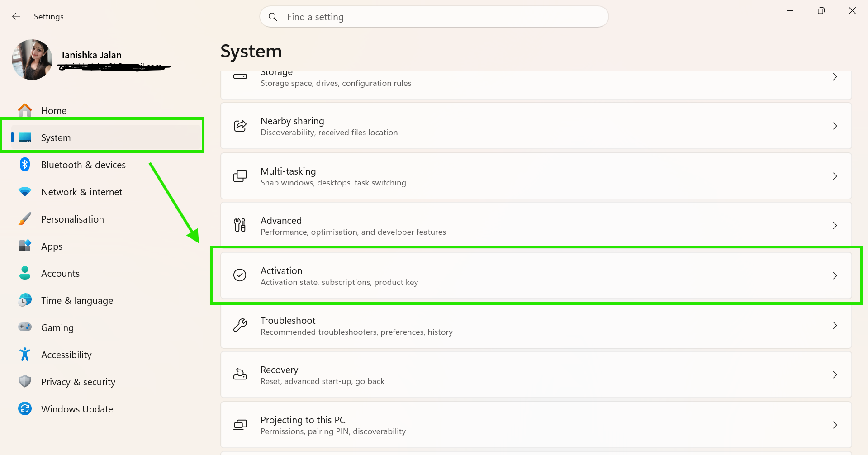Open Gaming settings label
Viewport: 868px width, 455px height.
(57, 328)
